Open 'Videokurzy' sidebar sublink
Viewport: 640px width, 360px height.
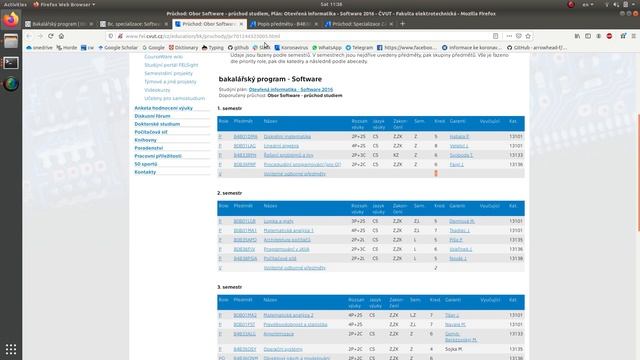[x=157, y=90]
